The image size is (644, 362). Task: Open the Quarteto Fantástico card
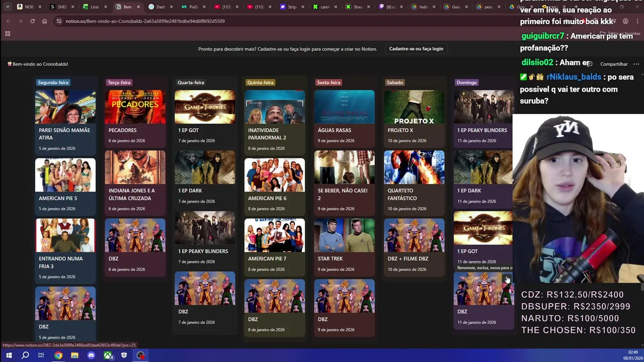tap(414, 183)
